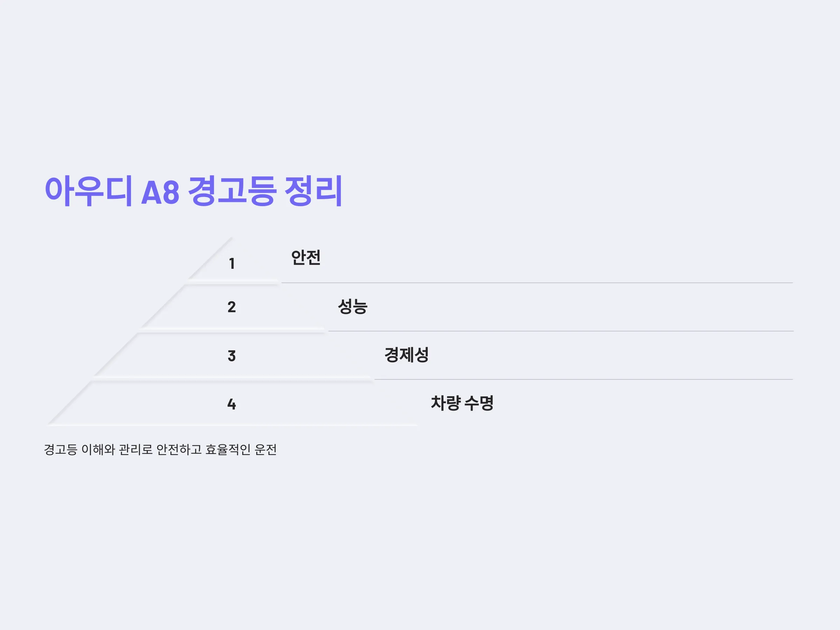This screenshot has width=840, height=630.
Task: Click the title 아우디 A8 경고등 정리
Action: [x=194, y=191]
